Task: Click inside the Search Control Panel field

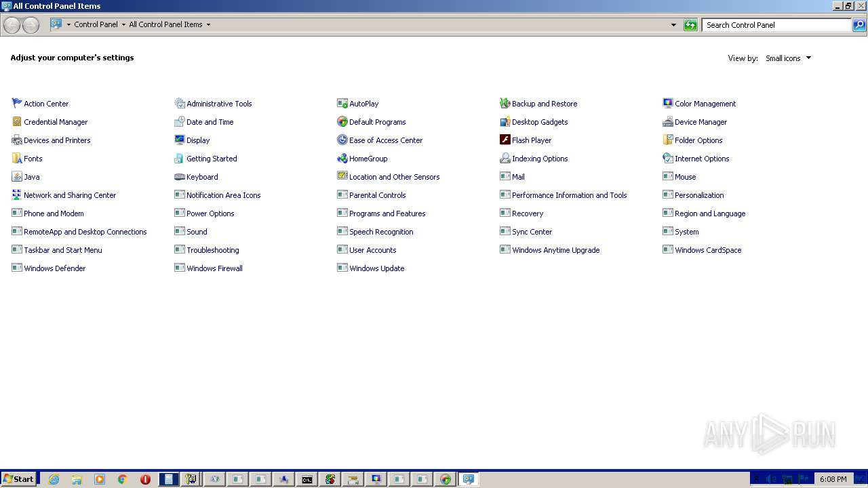Action: (776, 25)
